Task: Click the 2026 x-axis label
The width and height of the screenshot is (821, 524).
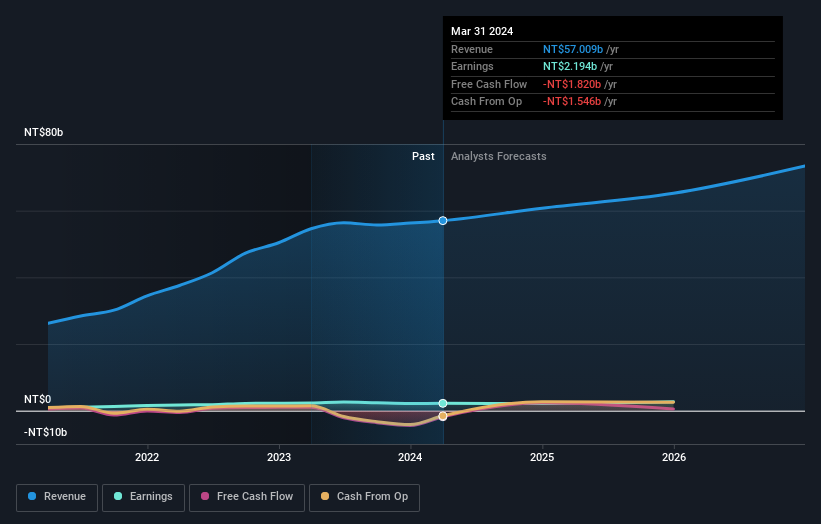Action: (674, 457)
